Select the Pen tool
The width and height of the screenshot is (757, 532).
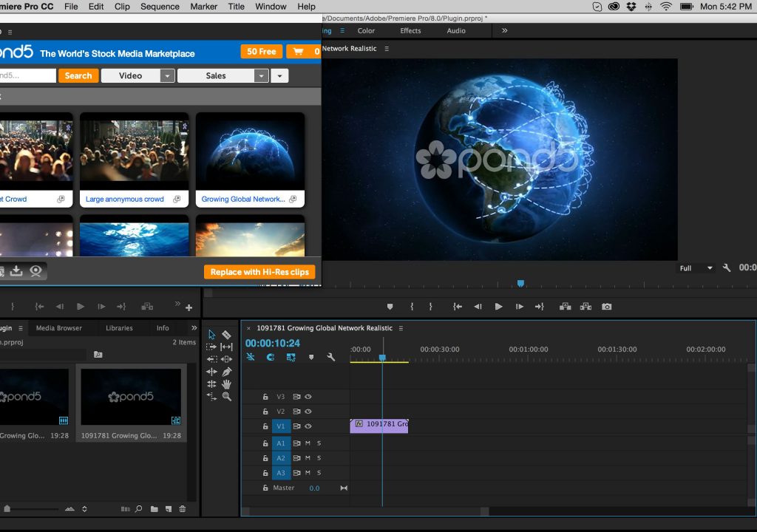(226, 372)
